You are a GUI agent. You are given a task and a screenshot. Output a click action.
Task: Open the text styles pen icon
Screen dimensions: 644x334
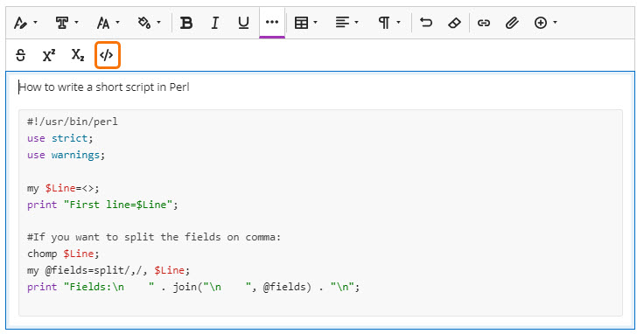[x=20, y=23]
